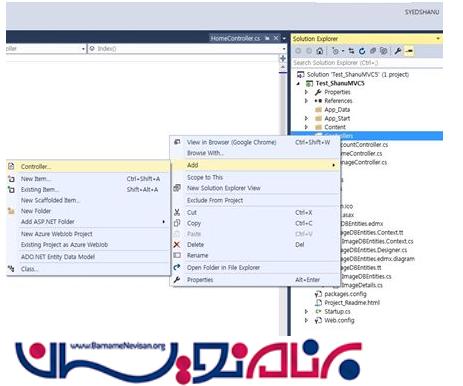Choose New Azure WebJob Project

88,234
